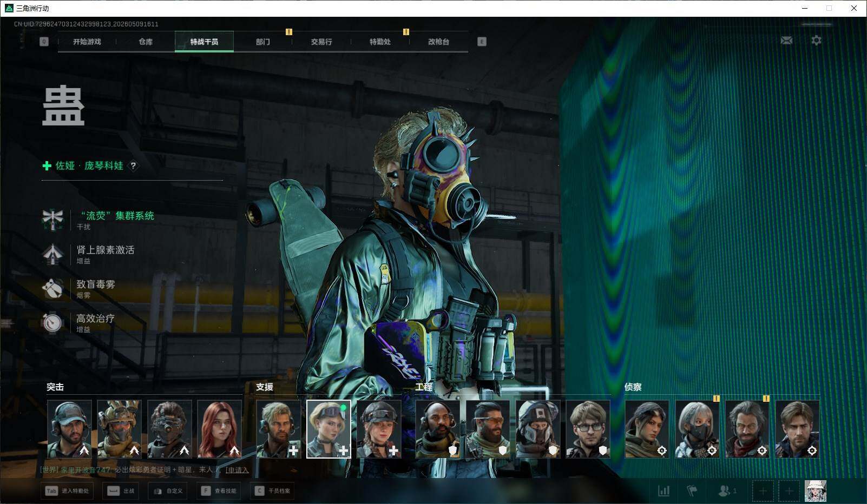The image size is (867, 504).
Task: Click the 致盲毒雾 skill name
Action: [96, 284]
